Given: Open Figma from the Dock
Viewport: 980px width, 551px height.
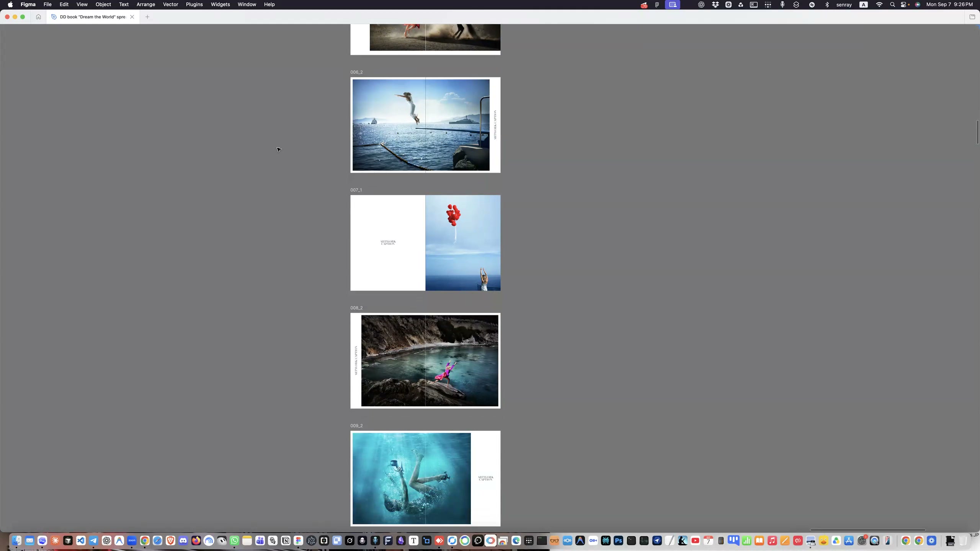Looking at the screenshot, I should [299, 541].
